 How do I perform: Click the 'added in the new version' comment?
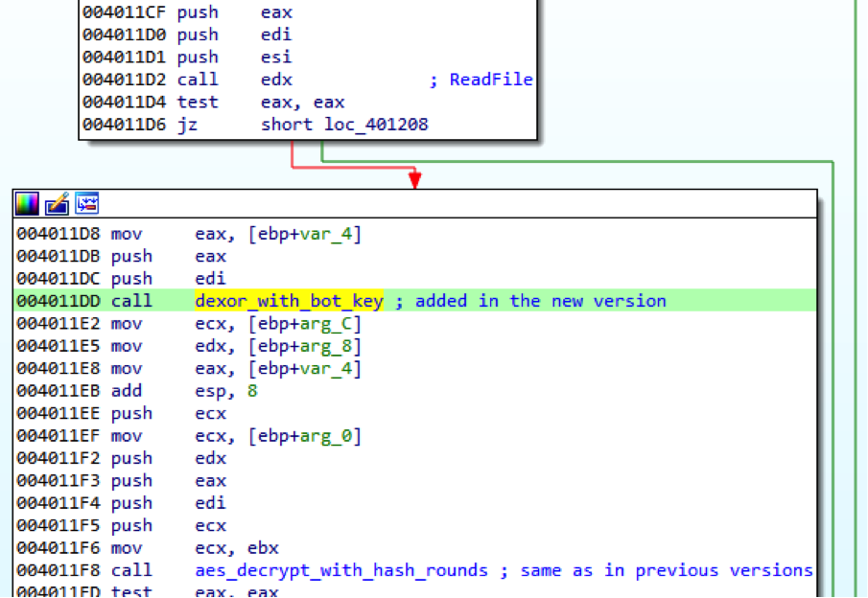click(540, 301)
